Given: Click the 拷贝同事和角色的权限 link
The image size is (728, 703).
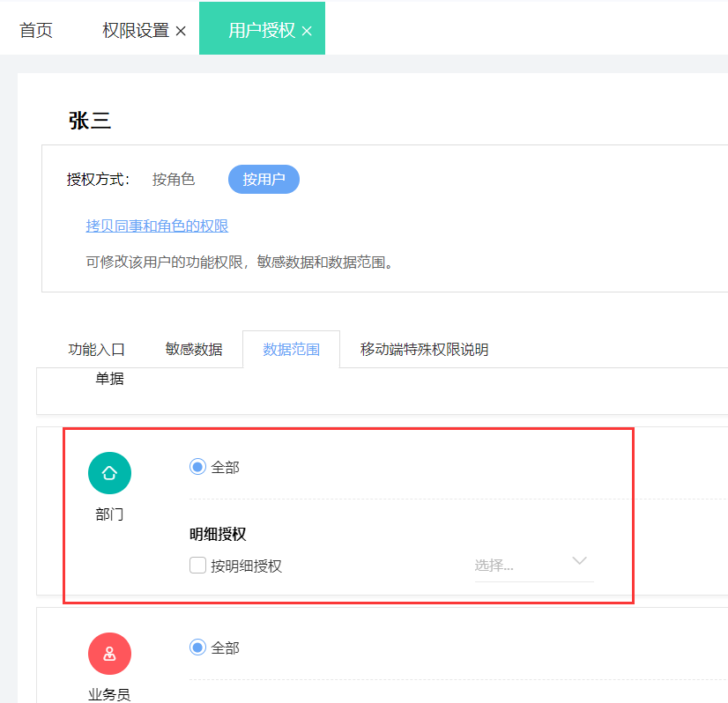Looking at the screenshot, I should pos(157,226).
